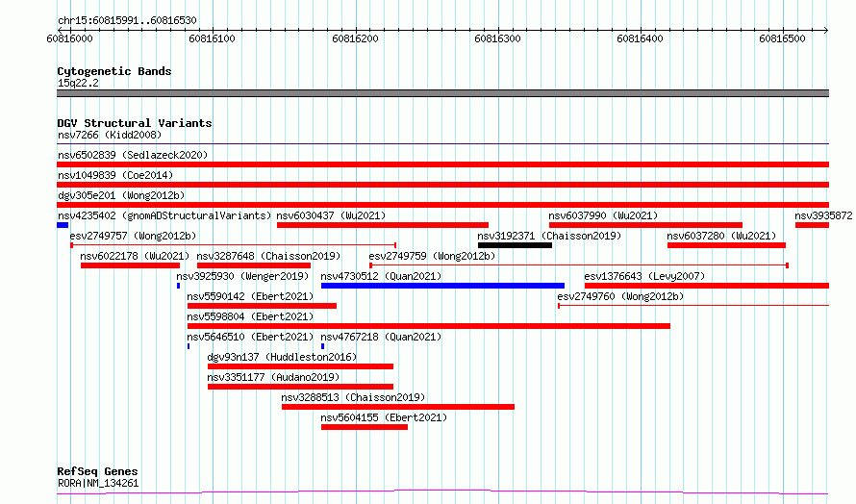The width and height of the screenshot is (856, 504).
Task: Select nsv4730512 (Quan2021) variant label
Action: click(381, 276)
